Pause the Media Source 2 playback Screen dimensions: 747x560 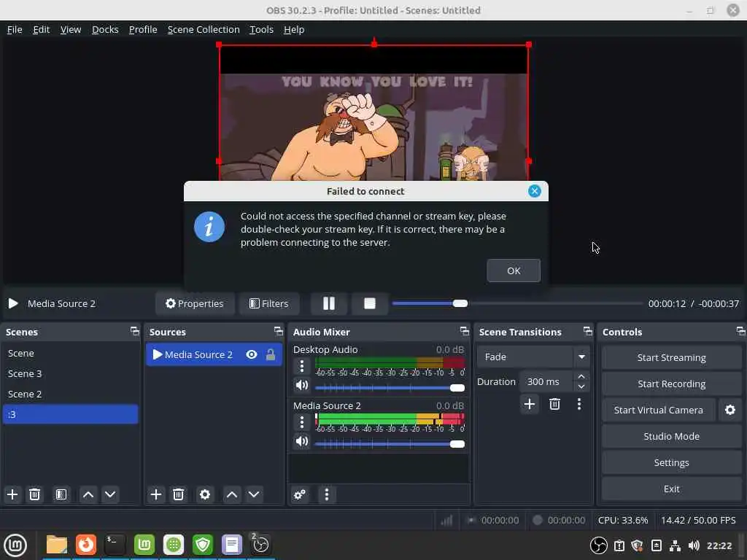(329, 303)
